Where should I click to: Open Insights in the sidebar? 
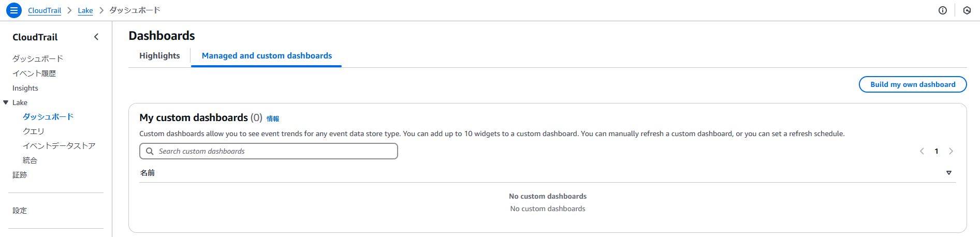[x=25, y=88]
